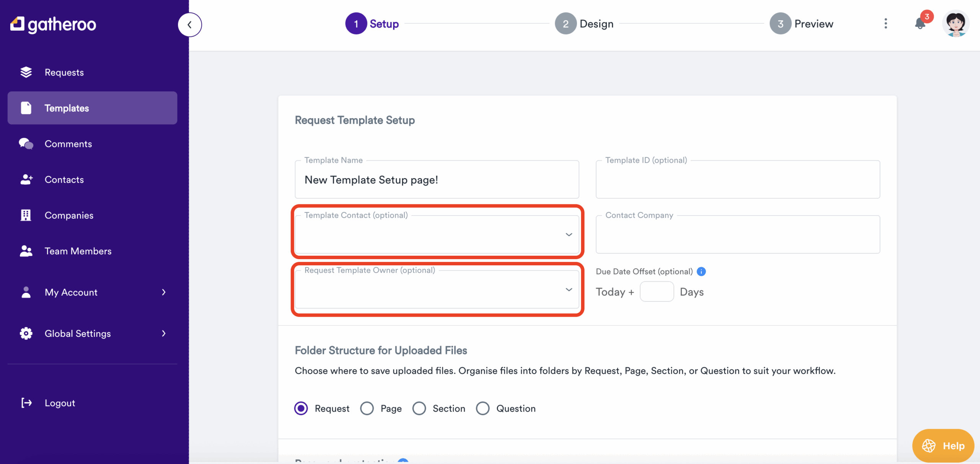This screenshot has height=464, width=980.
Task: Go to the Design step
Action: coord(584,24)
